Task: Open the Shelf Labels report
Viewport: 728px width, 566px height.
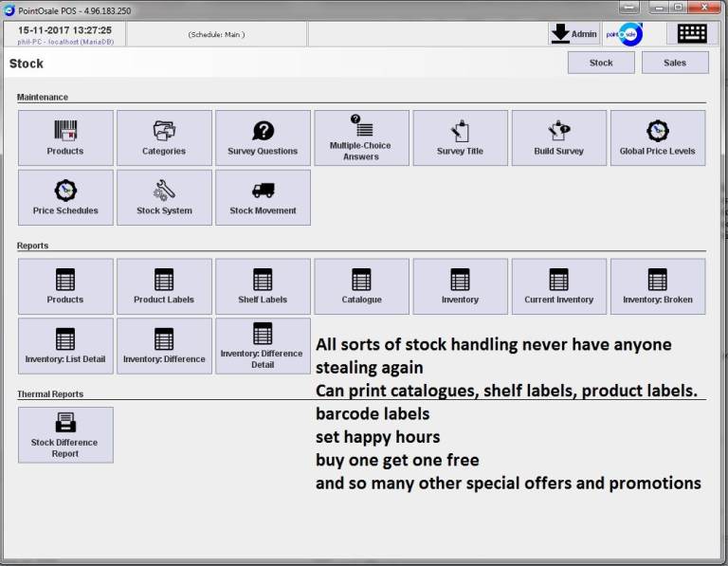Action: click(263, 286)
